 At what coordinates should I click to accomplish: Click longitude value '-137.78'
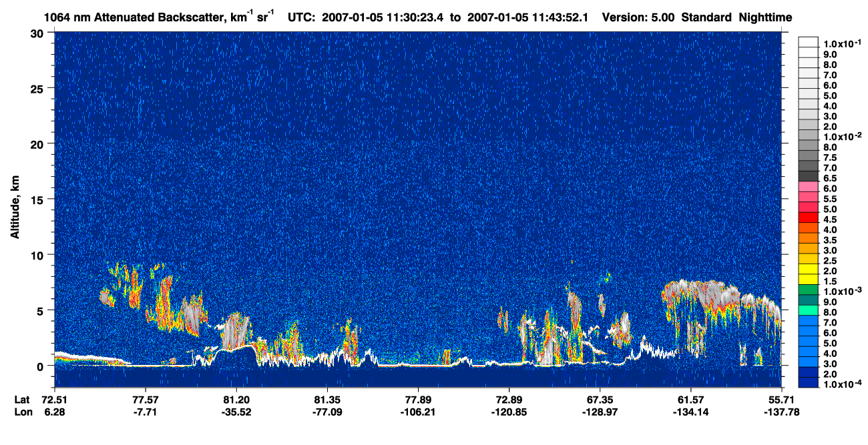click(781, 412)
